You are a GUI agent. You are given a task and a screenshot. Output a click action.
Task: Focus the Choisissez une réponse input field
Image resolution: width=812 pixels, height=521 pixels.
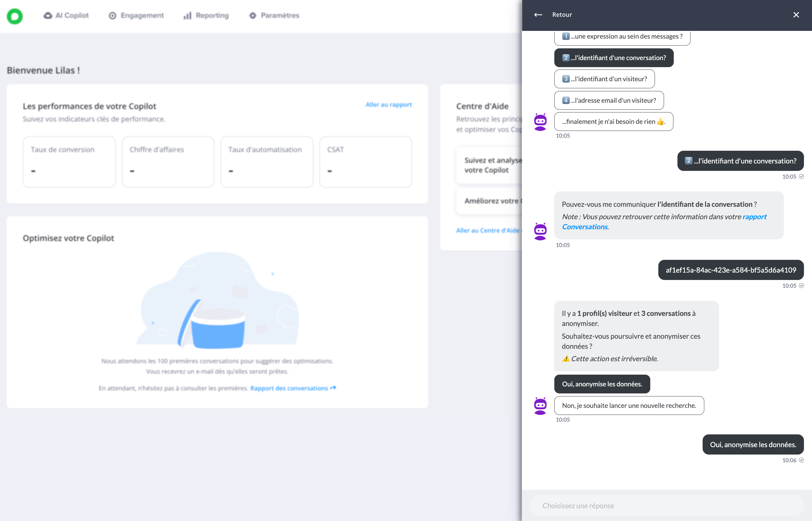[x=666, y=506]
